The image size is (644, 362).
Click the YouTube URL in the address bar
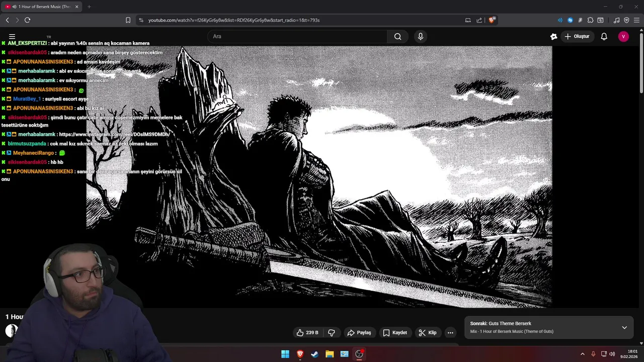coord(234,20)
